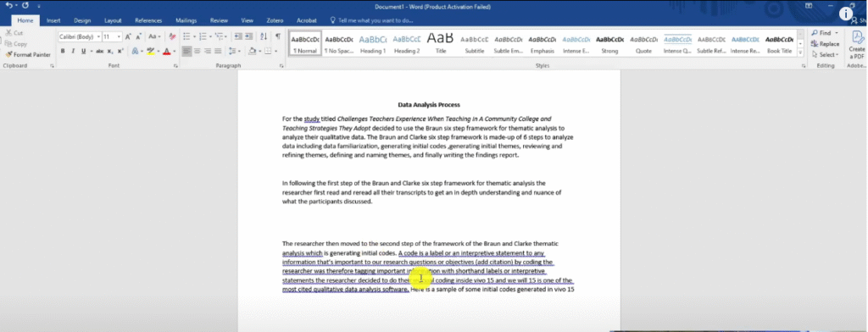Viewport: 868px width, 332px height.
Task: Open the Layout ribbon tab
Action: (113, 20)
